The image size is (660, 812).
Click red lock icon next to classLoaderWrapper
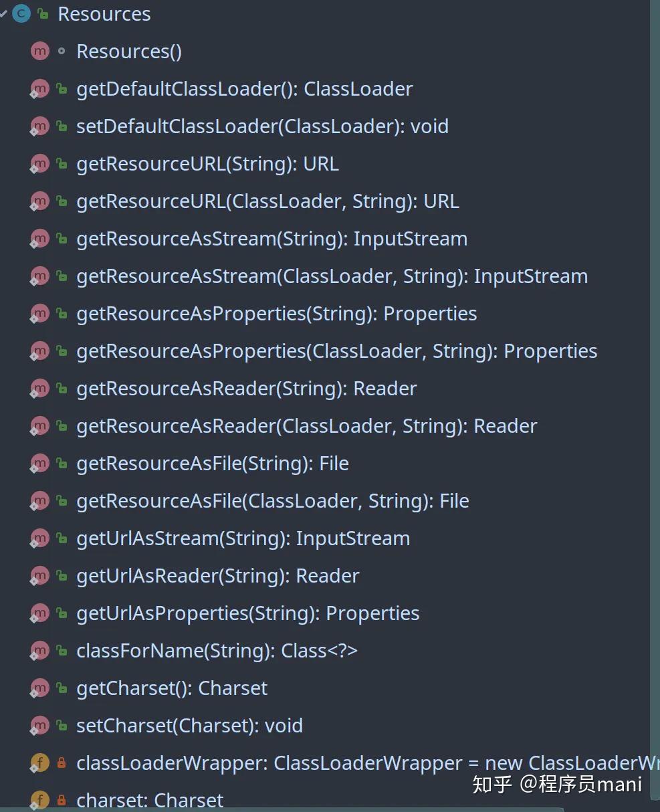coord(62,763)
